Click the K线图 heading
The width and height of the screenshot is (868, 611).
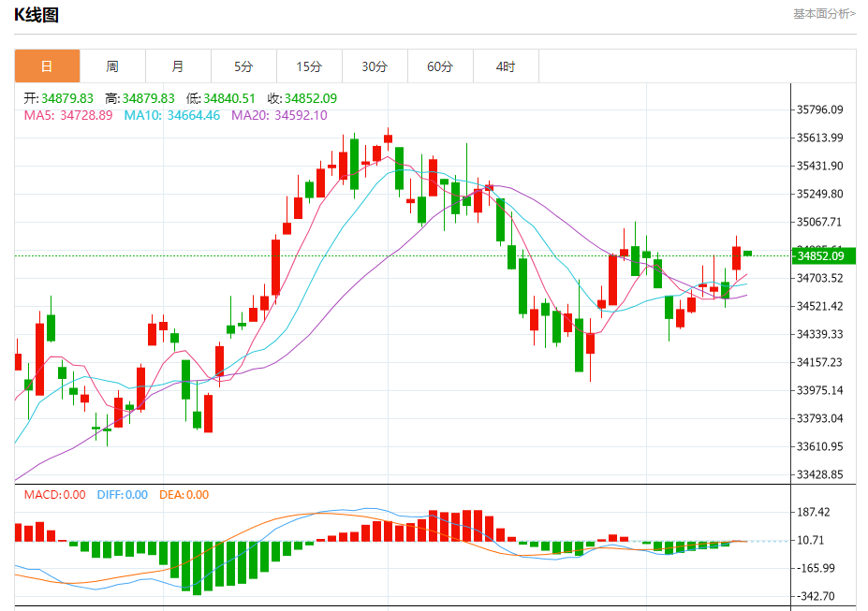[37, 15]
